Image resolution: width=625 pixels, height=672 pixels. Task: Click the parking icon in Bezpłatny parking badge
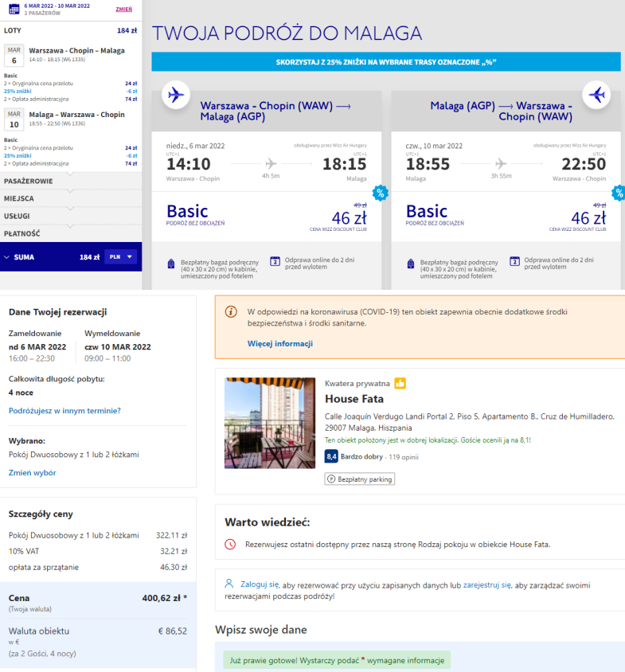pos(331,479)
